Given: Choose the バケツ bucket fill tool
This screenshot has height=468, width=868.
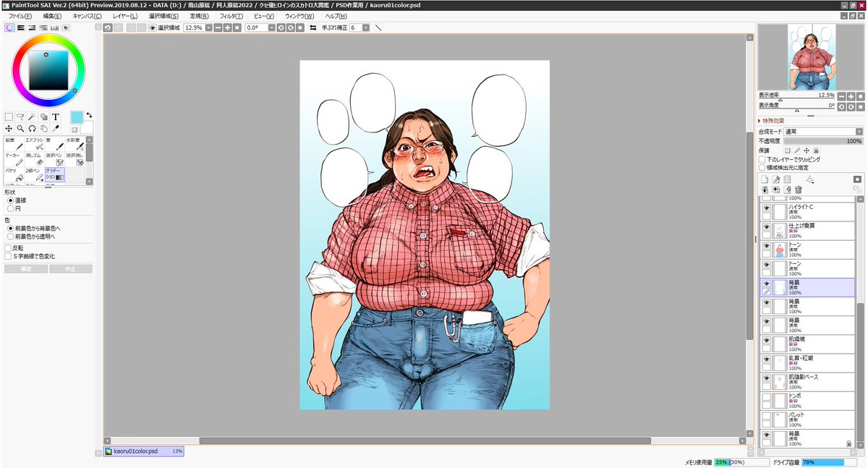Looking at the screenshot, I should [14, 174].
